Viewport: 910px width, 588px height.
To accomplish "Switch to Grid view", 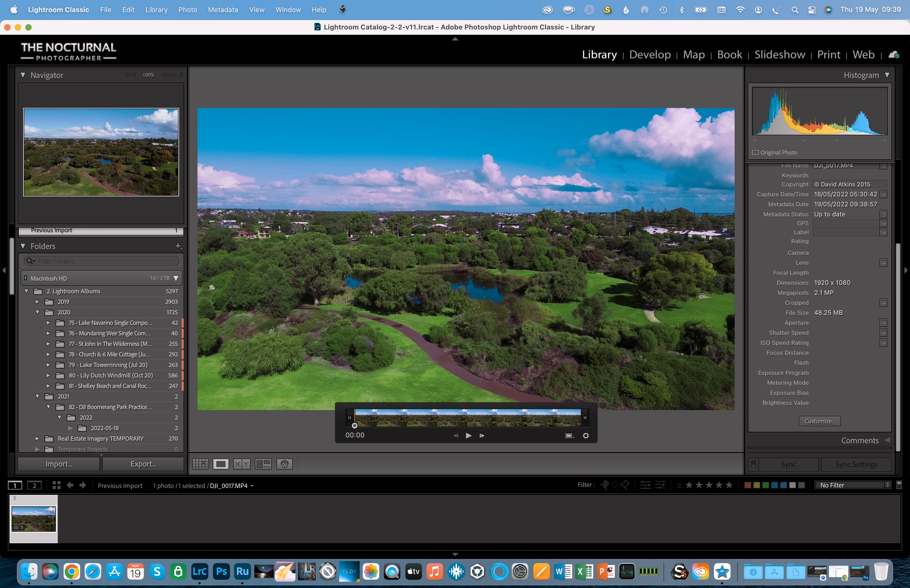I will click(200, 464).
